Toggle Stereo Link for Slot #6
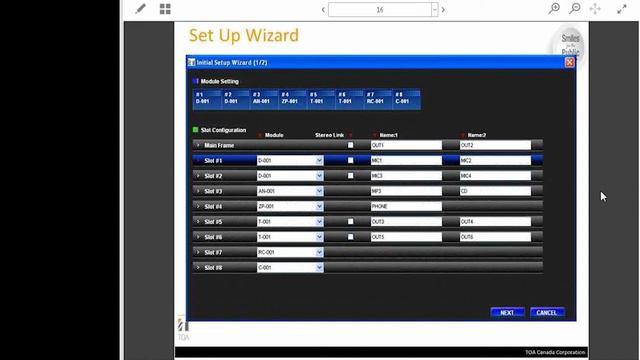 pos(350,237)
